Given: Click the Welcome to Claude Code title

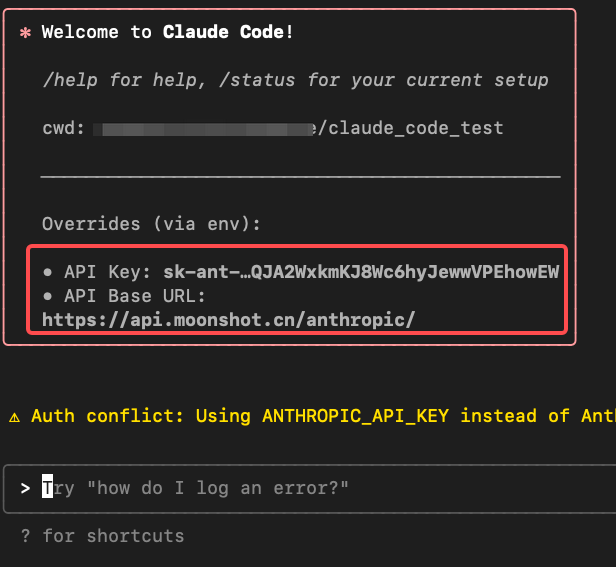Looking at the screenshot, I should tap(167, 32).
